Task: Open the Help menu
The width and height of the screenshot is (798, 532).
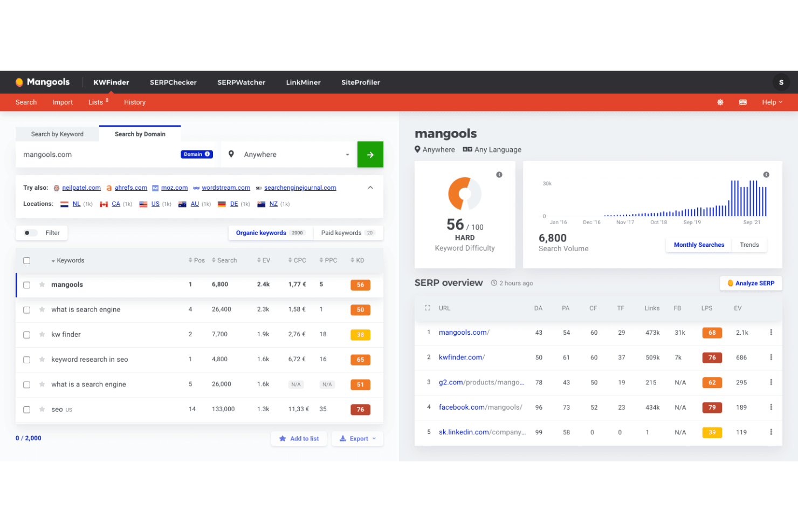Action: (772, 102)
